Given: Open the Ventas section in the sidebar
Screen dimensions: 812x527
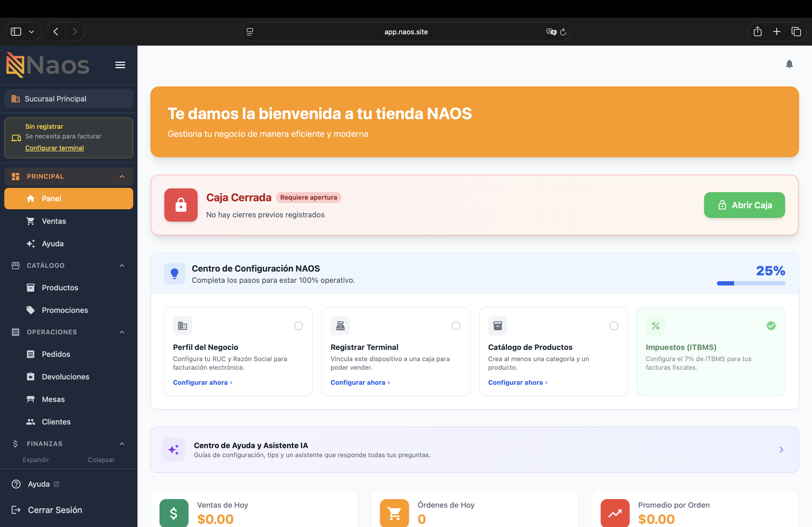Looking at the screenshot, I should [54, 221].
